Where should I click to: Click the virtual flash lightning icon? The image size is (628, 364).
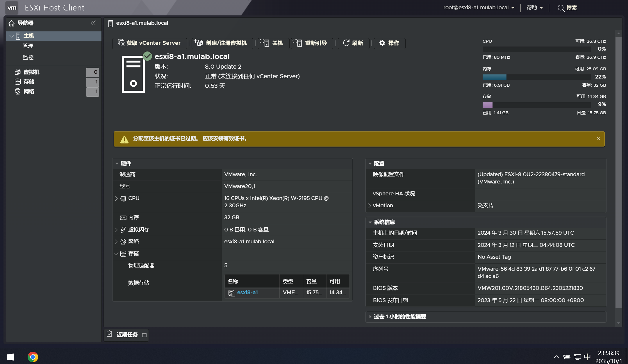coord(123,230)
